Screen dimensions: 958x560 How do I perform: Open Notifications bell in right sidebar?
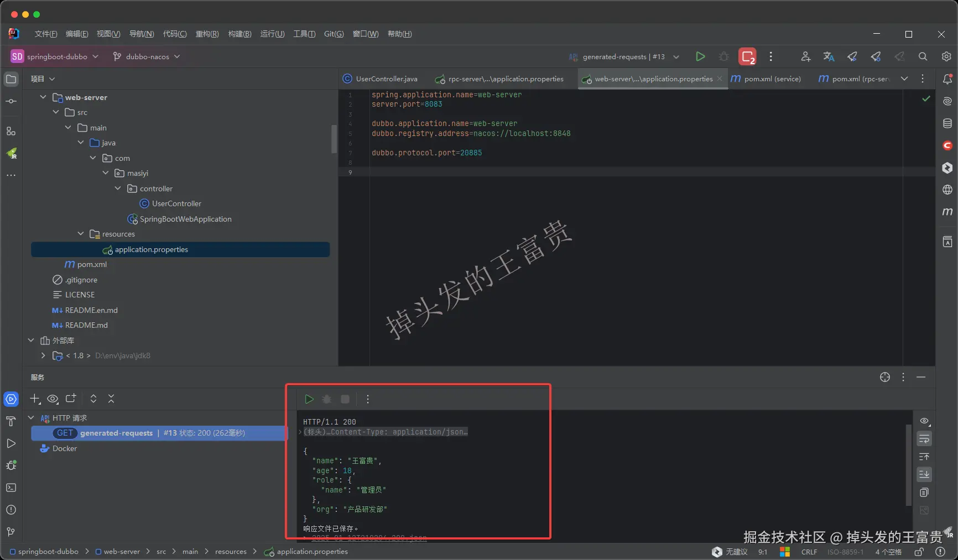pos(947,79)
